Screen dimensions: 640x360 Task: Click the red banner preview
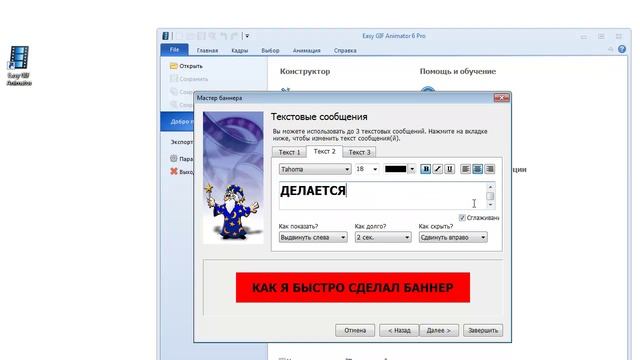pyautogui.click(x=353, y=287)
